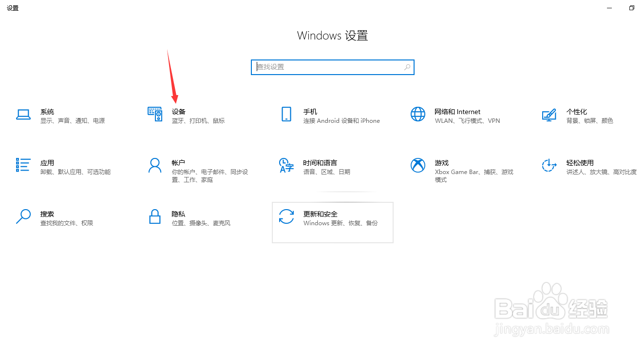The image size is (644, 351).
Task: Select the 系统 category title
Action: coord(47,112)
